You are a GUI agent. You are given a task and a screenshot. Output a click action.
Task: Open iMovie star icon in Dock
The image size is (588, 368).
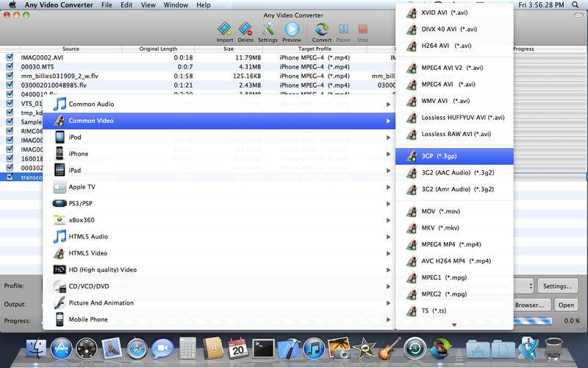[x=364, y=348]
